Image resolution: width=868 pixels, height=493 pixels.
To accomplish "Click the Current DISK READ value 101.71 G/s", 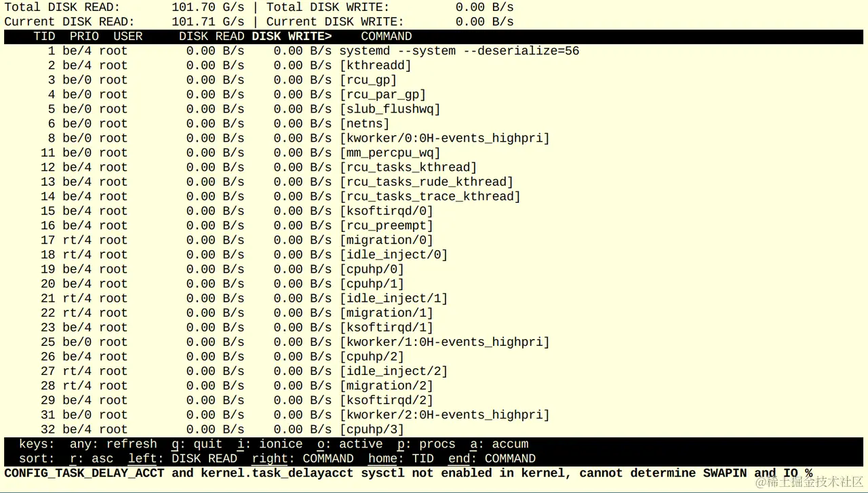I will coord(208,22).
